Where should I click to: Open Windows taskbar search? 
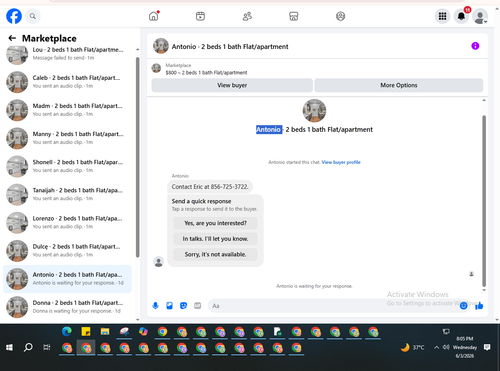pos(28,348)
